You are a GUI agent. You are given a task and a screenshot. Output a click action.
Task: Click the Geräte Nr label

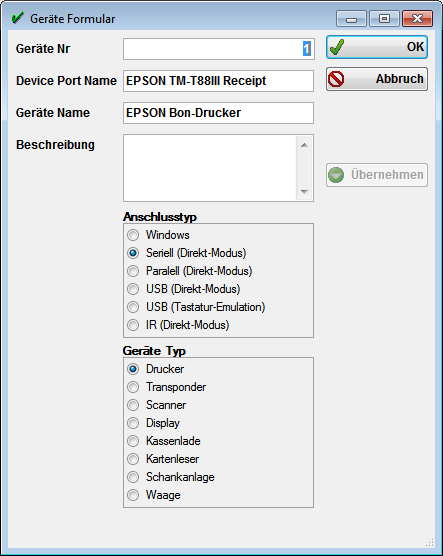43,49
